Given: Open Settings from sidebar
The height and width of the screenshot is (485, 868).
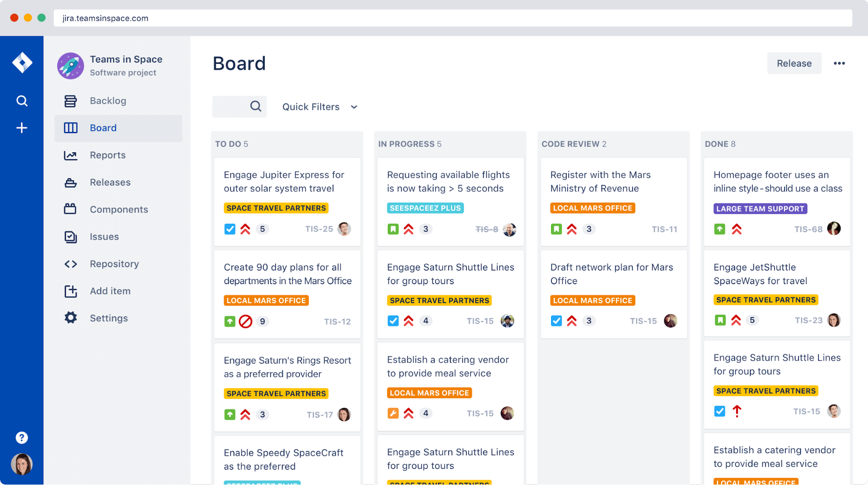Looking at the screenshot, I should [107, 318].
